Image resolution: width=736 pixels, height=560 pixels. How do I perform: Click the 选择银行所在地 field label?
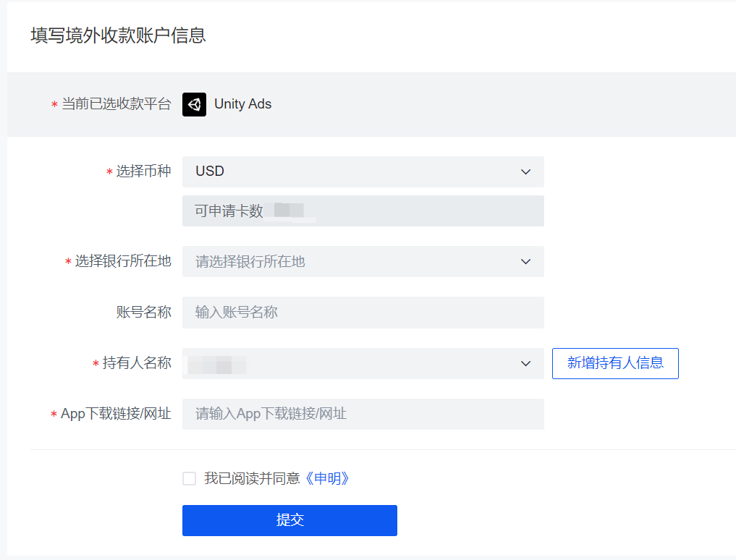[123, 261]
